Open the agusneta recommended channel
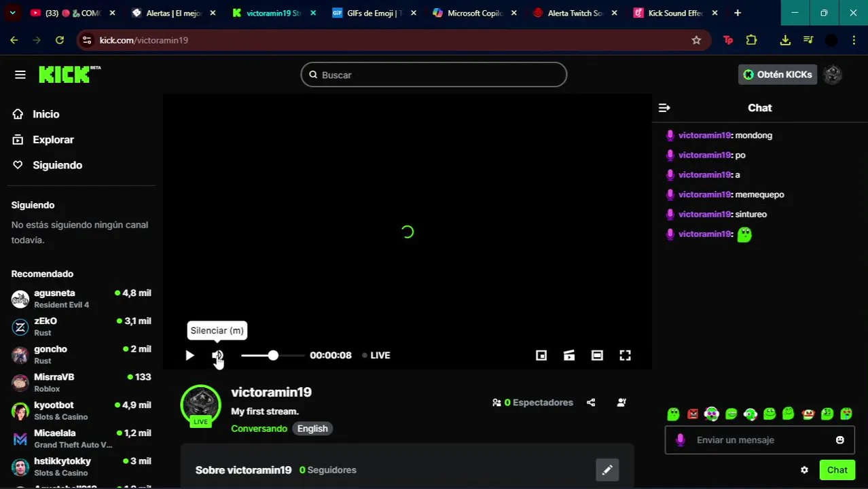868x489 pixels. 82,299
